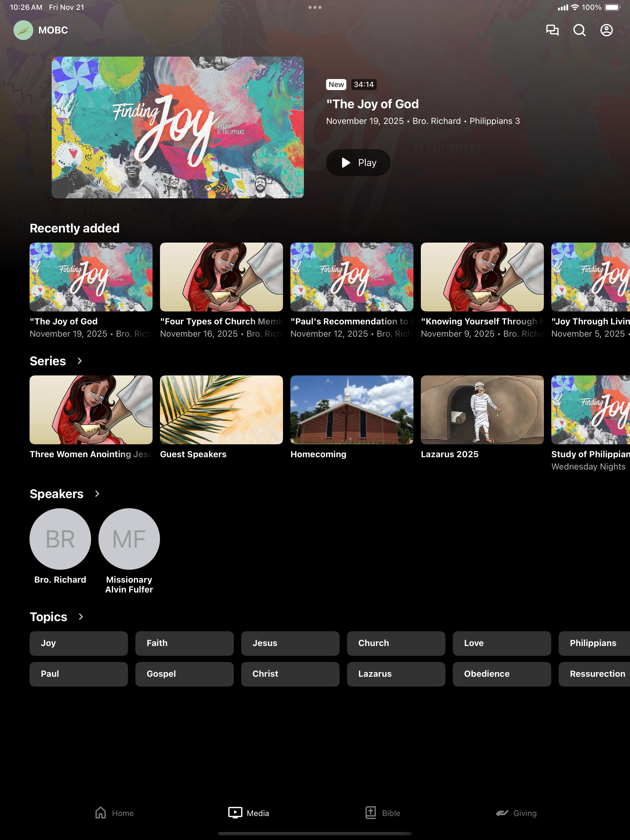Tap the battery status icon

click(x=612, y=7)
